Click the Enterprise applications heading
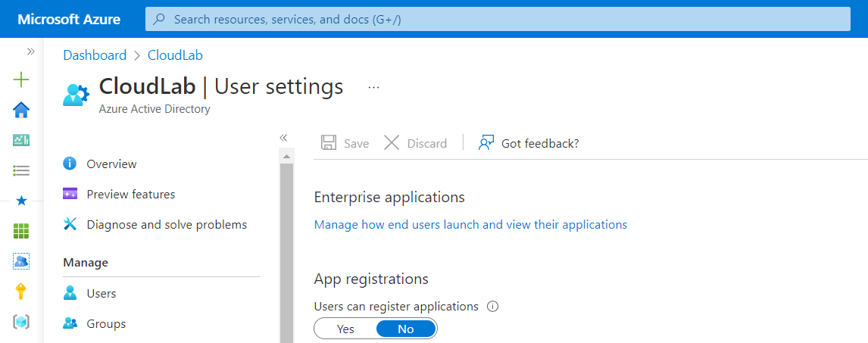The width and height of the screenshot is (868, 343). (389, 197)
